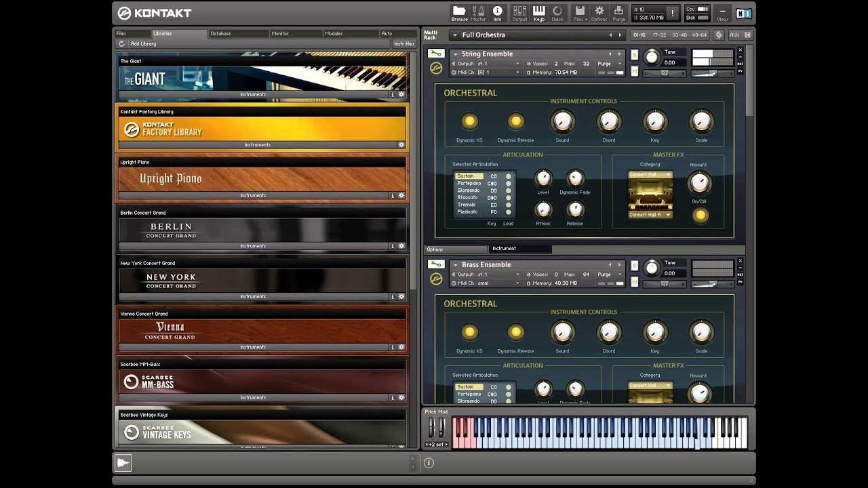Open the Full Orchestra multi dropdown
Viewport: 868px width, 488px height.
click(x=456, y=35)
